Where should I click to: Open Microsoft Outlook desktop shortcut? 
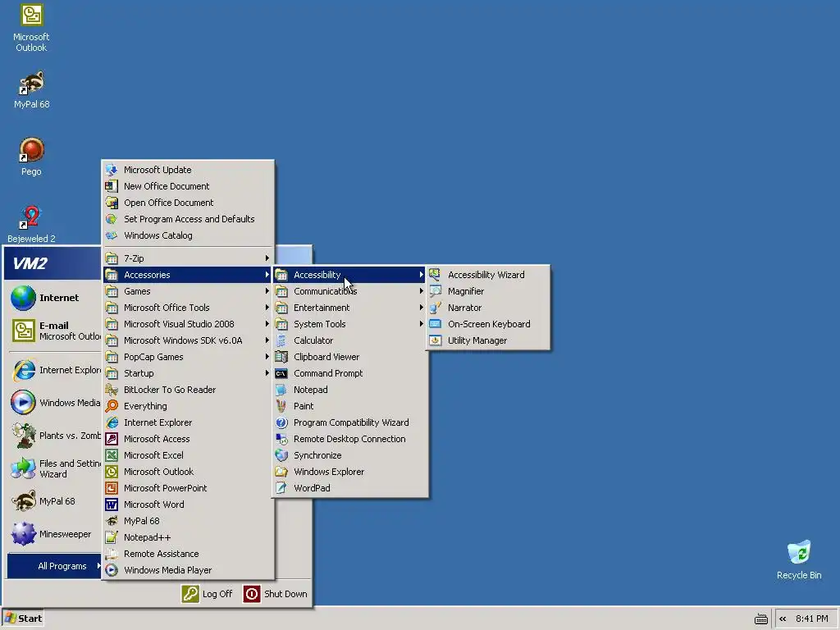pyautogui.click(x=31, y=28)
